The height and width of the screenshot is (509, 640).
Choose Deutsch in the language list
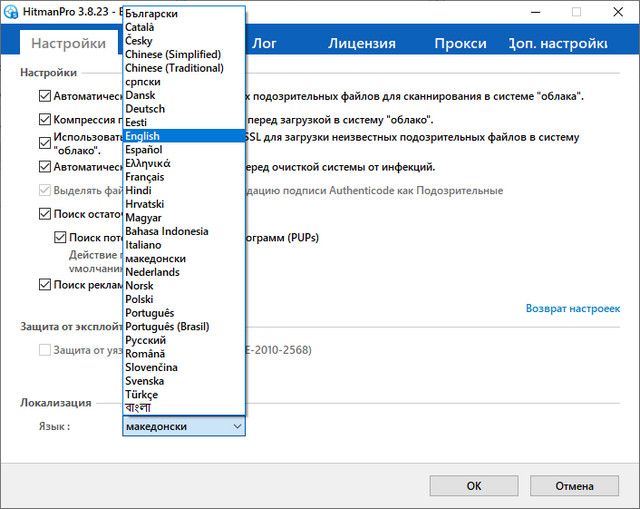[x=146, y=109]
